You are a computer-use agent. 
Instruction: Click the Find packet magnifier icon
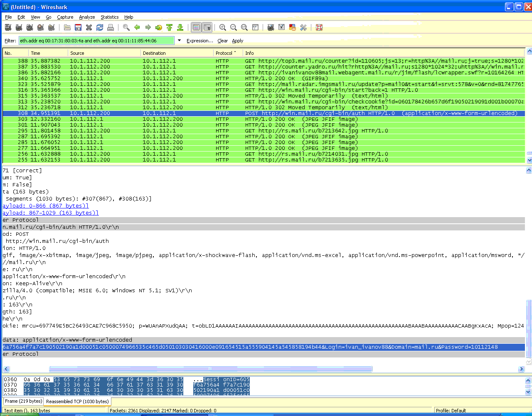pos(126,27)
